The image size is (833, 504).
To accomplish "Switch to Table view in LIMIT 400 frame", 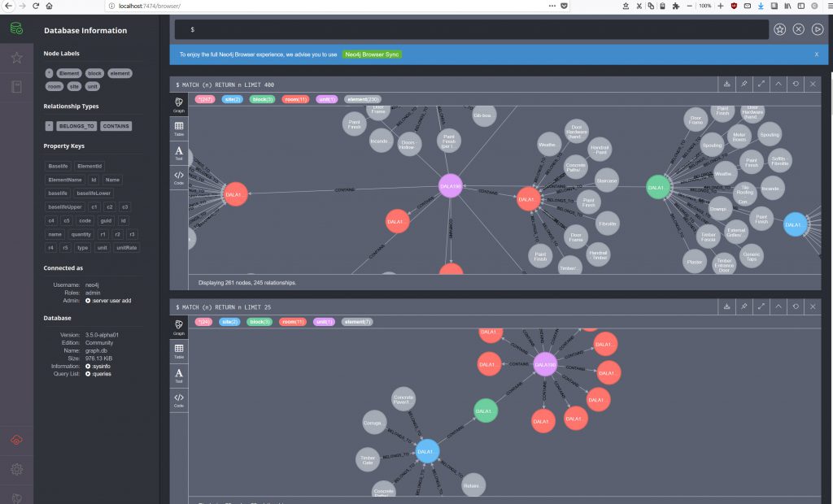I will 179,128.
